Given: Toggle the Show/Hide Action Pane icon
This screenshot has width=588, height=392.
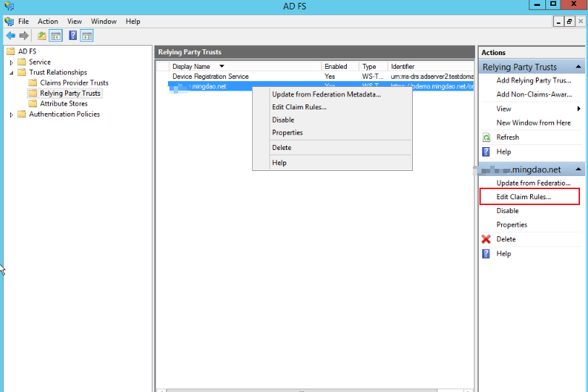Looking at the screenshot, I should click(87, 36).
